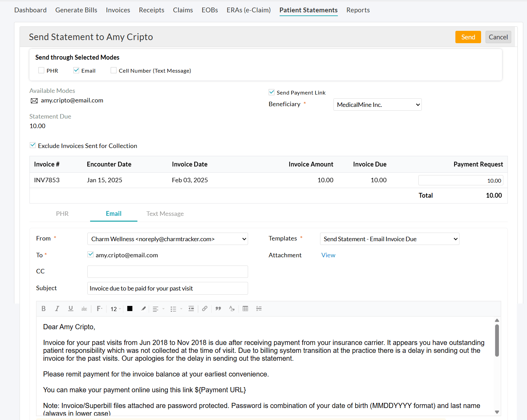Apply a bulleted list
The image size is (527, 420).
tap(174, 309)
